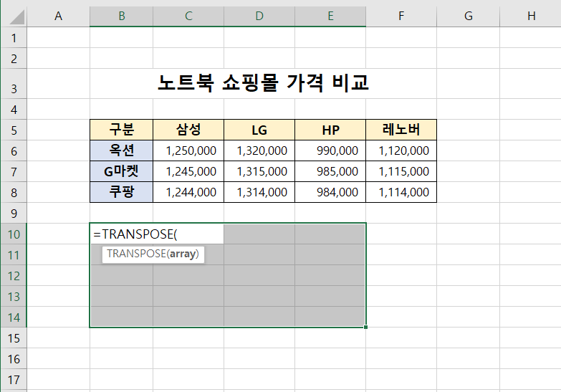Click the 쿠팡 row label cell
This screenshot has height=392, width=561.
pos(121,192)
